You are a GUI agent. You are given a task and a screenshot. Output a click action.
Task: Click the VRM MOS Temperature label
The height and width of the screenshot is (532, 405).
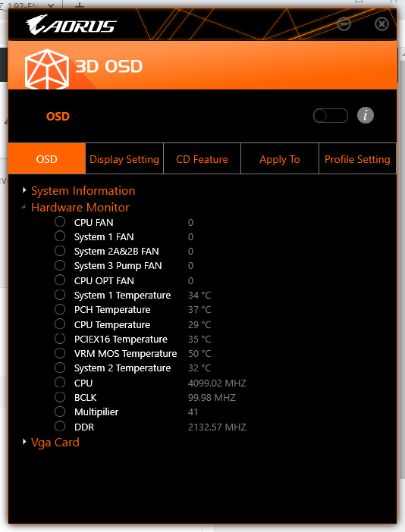pyautogui.click(x=126, y=354)
